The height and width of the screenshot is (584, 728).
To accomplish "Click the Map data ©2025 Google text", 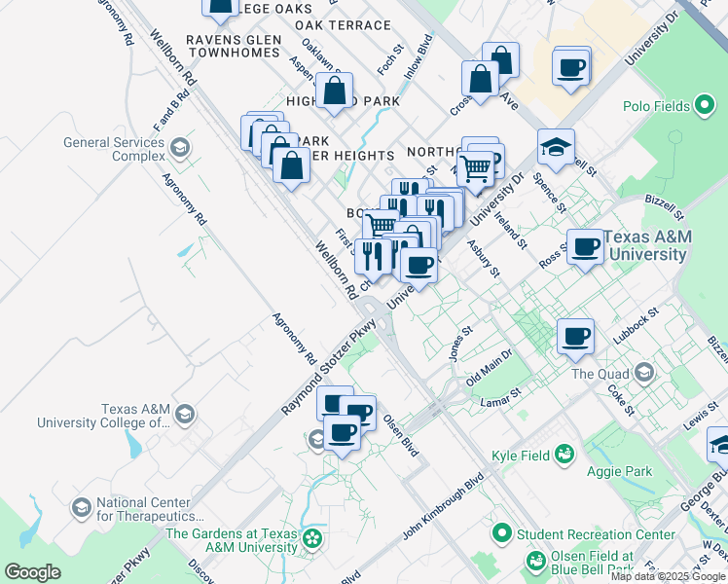I will 668,577.
